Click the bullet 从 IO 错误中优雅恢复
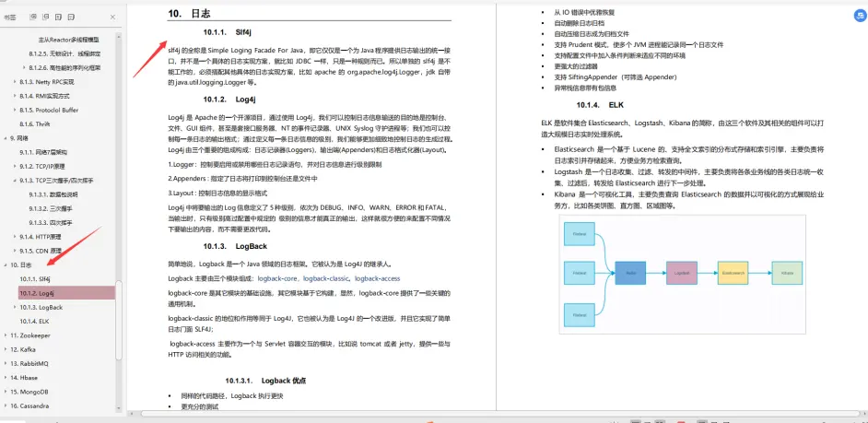The image size is (868, 423). pyautogui.click(x=584, y=12)
